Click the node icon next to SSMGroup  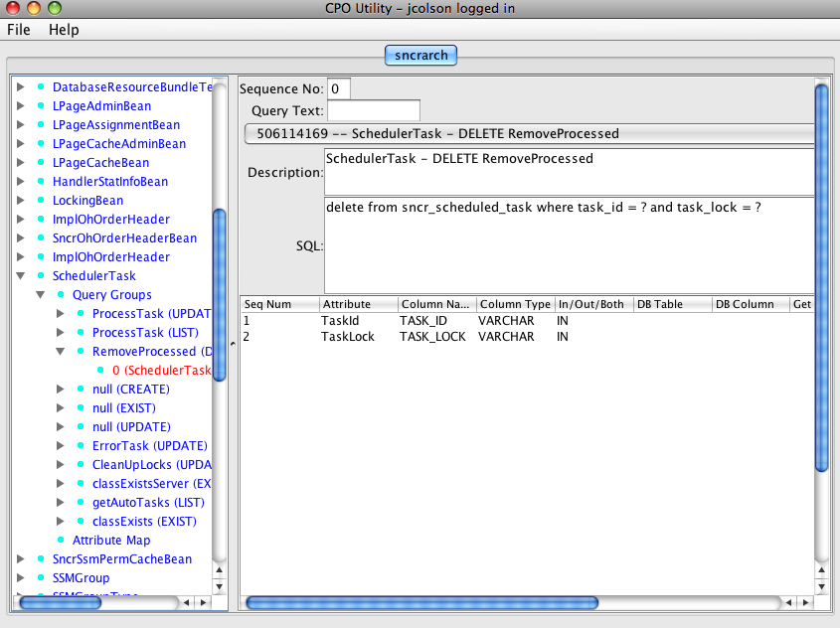(41, 577)
